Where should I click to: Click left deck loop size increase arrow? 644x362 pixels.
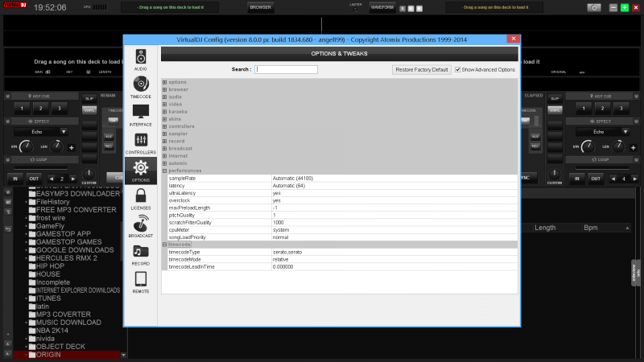[x=73, y=179]
